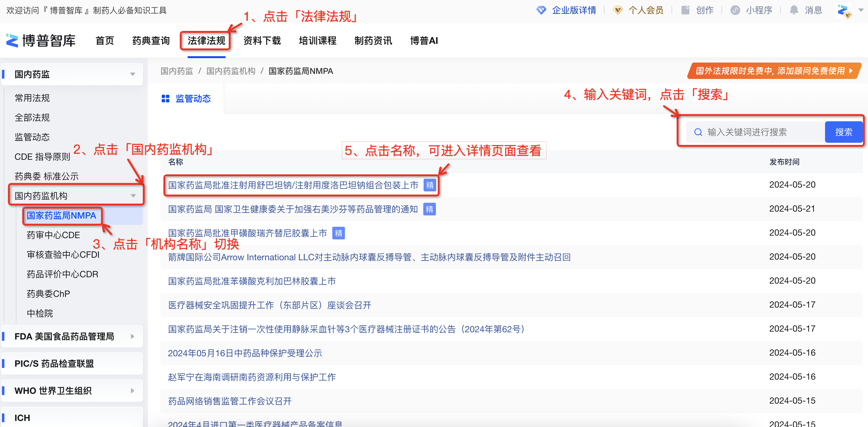The height and width of the screenshot is (427, 868).
Task: Click the 博普智库 logo icon
Action: [x=12, y=40]
